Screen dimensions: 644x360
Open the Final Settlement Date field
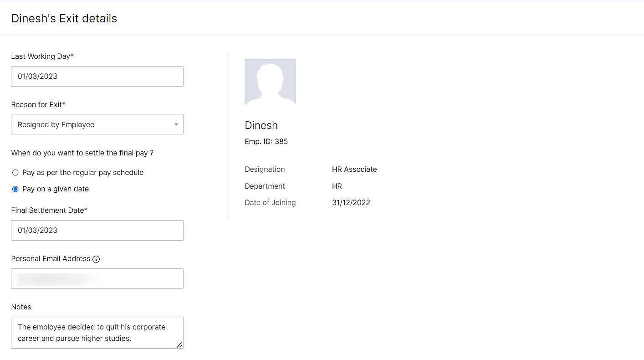(97, 231)
